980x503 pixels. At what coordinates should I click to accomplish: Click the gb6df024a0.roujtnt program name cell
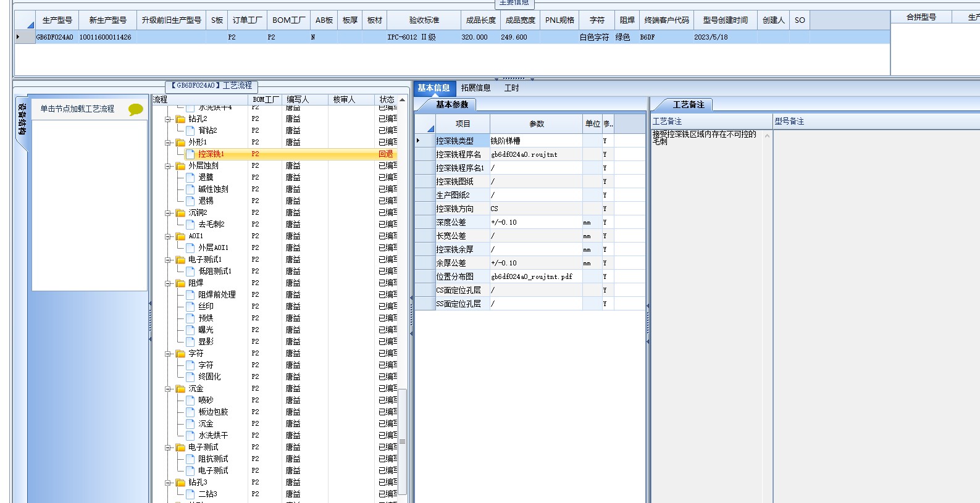tap(536, 154)
